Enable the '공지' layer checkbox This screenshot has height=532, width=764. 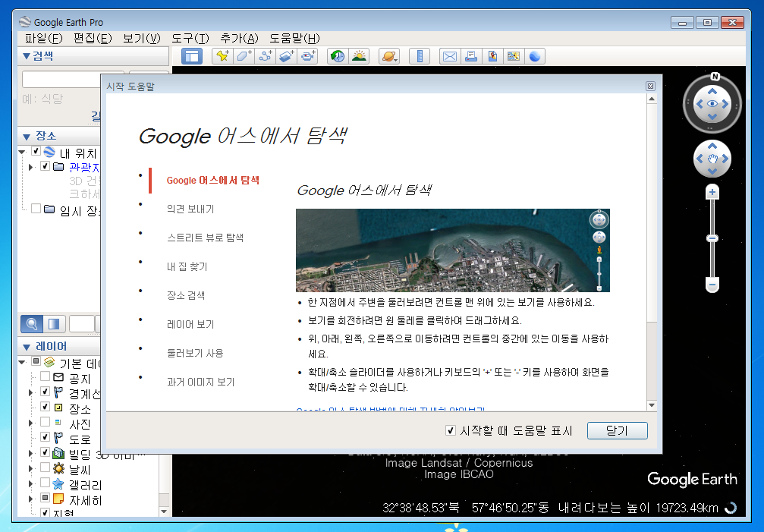46,376
